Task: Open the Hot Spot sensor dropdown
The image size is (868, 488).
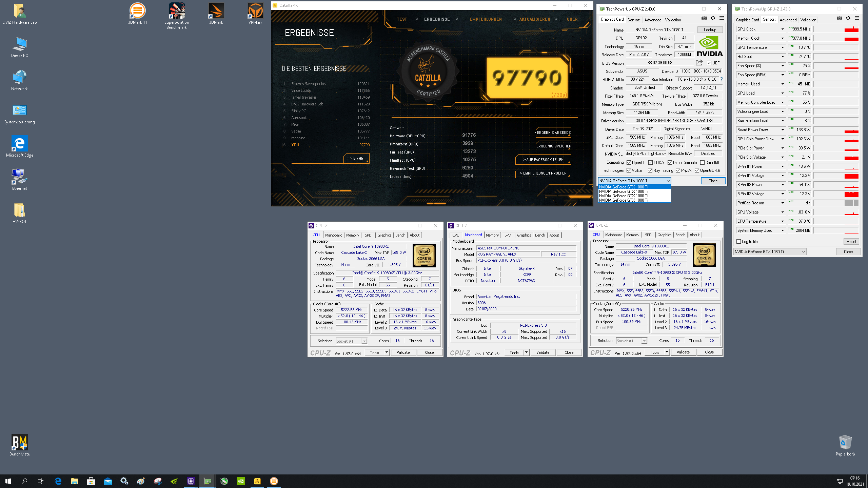Action: coord(782,57)
